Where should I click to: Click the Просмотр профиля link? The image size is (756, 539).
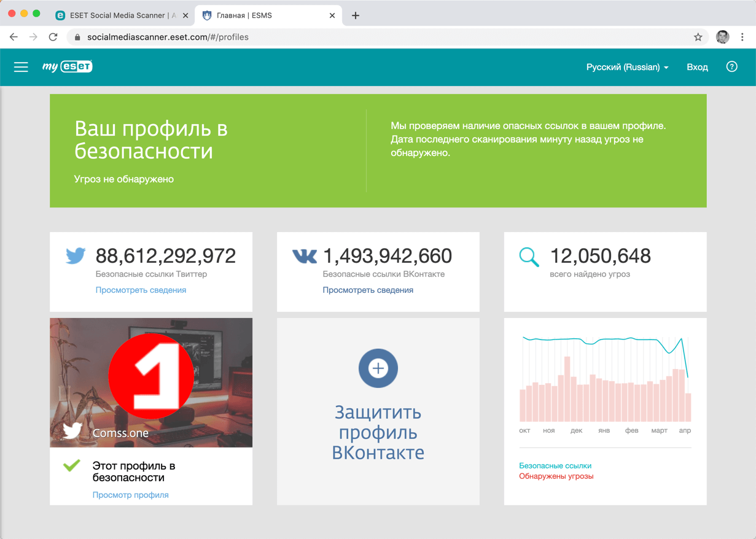point(130,495)
